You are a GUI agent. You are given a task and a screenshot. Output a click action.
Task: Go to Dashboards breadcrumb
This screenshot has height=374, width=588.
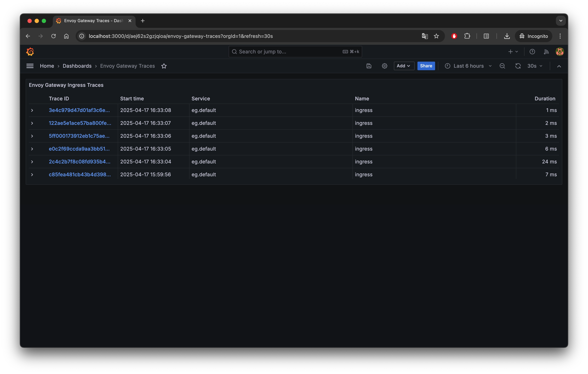point(77,66)
